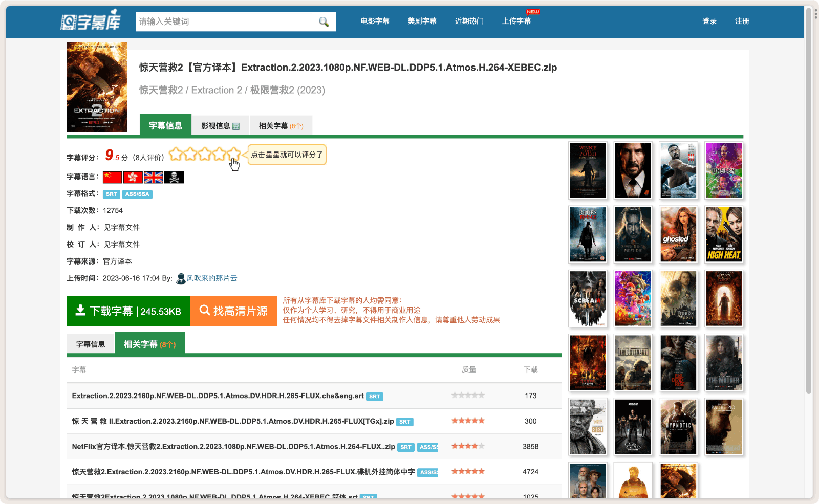Click the orange 找高清片源 button
The width and height of the screenshot is (819, 504).
click(x=233, y=311)
